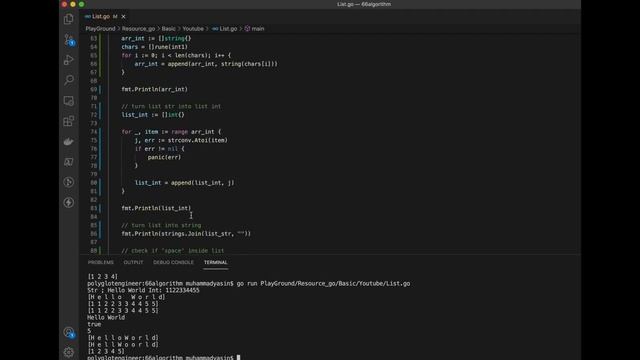Click the terminal prompt cursor on the last line
640x360 pixels.
pos(238,358)
